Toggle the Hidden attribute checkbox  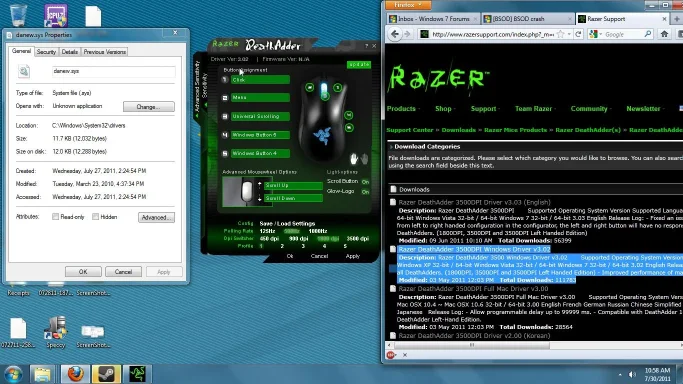coord(95,216)
